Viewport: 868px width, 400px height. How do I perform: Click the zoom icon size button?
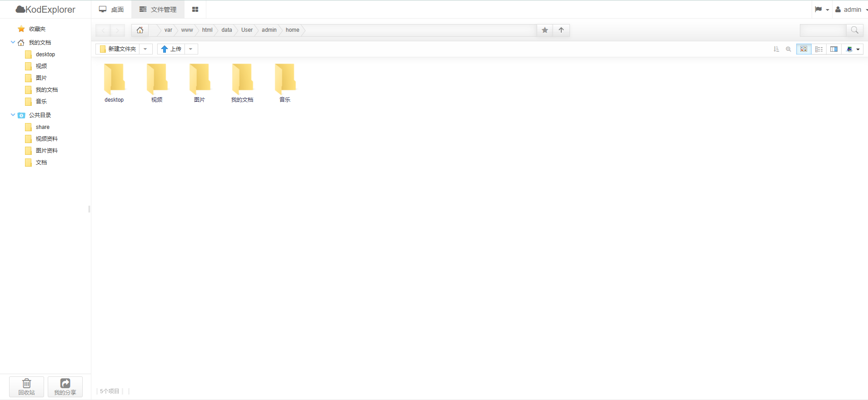(x=788, y=49)
